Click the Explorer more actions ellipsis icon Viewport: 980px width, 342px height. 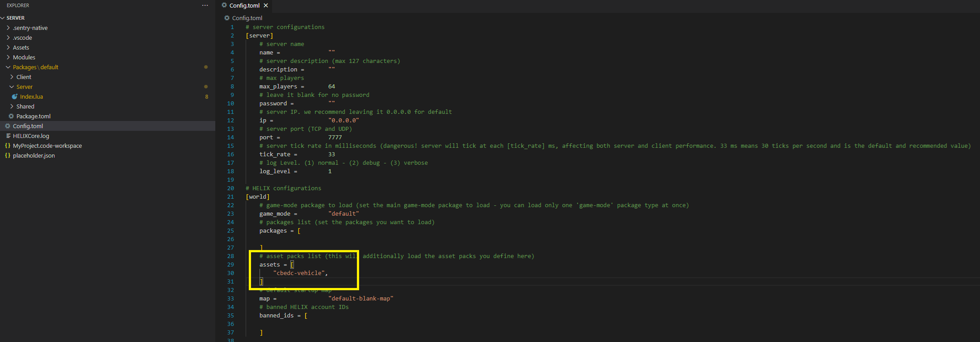click(x=205, y=5)
